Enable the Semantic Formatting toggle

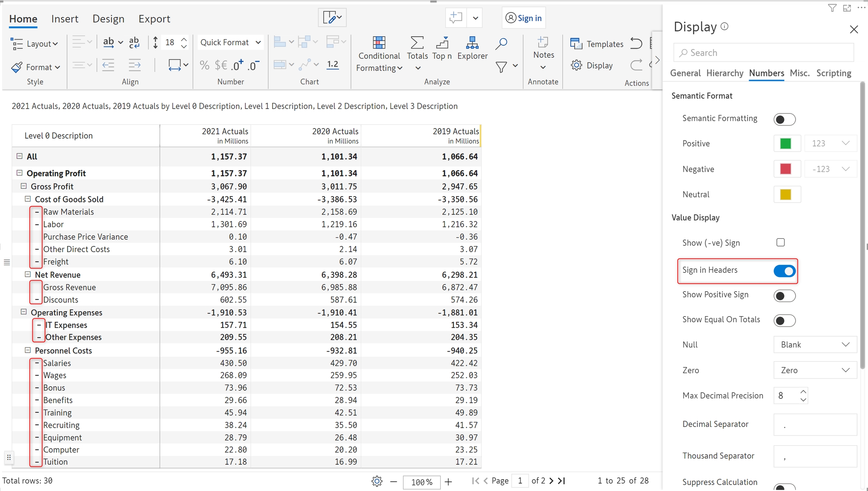784,119
